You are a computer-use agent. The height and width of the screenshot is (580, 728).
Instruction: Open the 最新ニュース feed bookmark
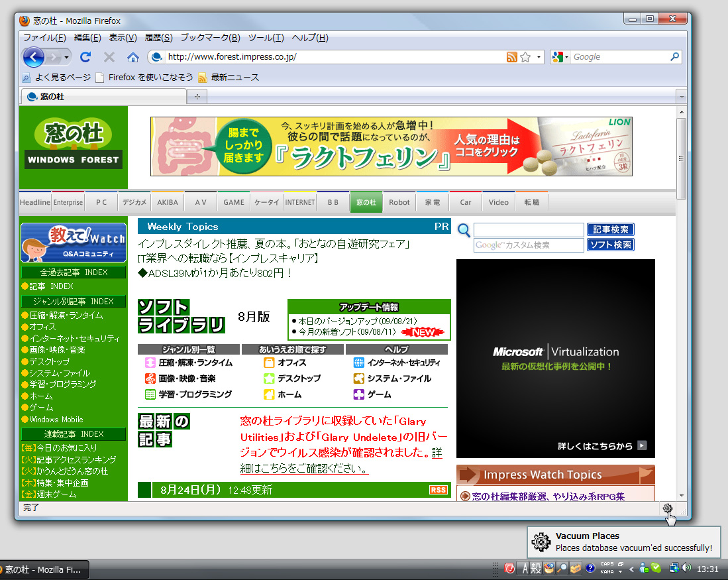[x=229, y=77]
